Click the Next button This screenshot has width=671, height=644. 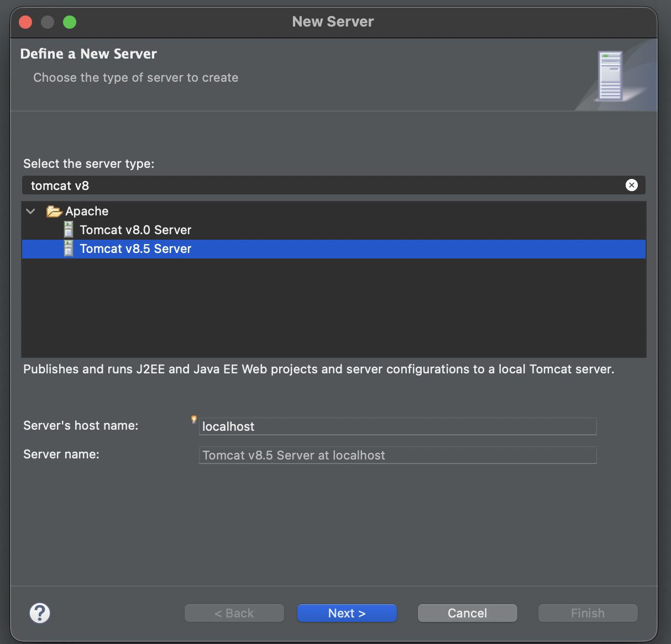(347, 613)
